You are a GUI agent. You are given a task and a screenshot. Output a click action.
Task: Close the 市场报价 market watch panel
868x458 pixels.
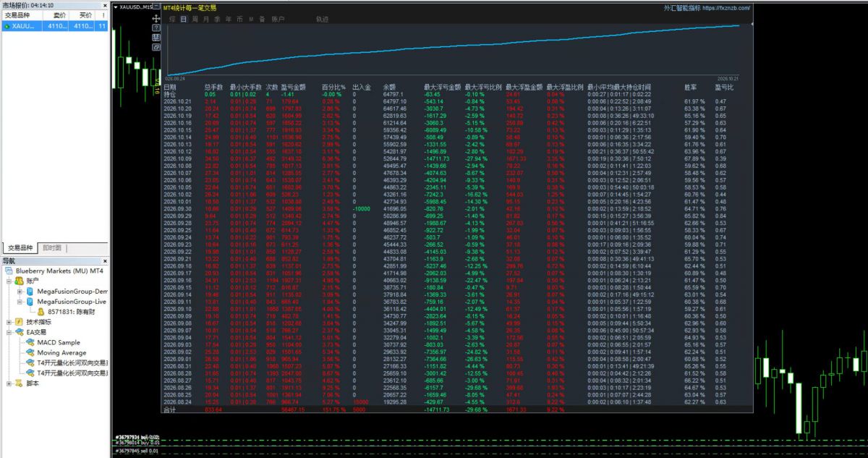[x=105, y=4]
